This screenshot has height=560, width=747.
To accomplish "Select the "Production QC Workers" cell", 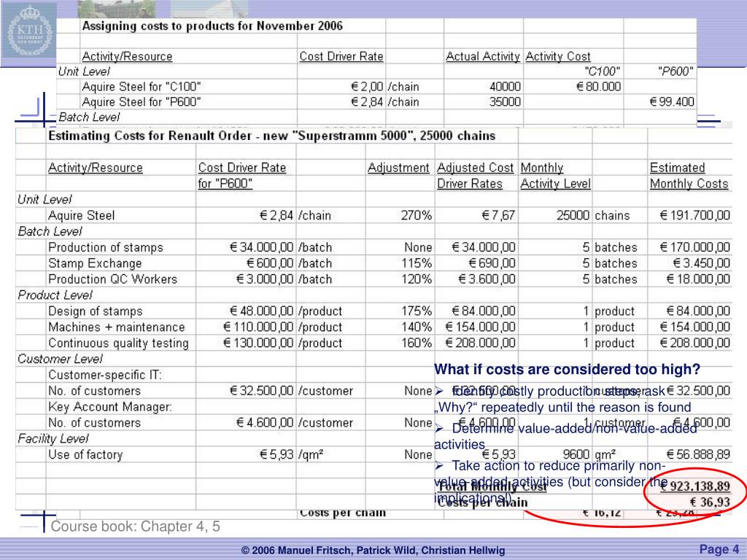I will tap(112, 279).
